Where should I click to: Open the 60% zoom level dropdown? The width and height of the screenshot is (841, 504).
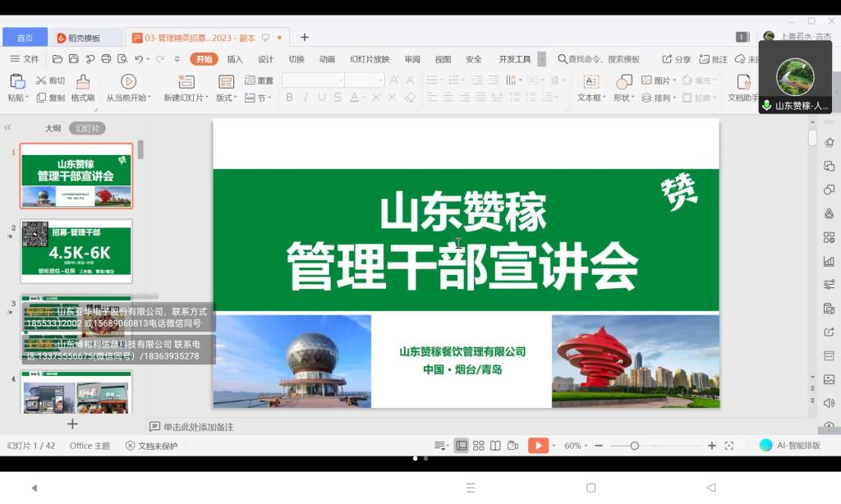point(577,446)
